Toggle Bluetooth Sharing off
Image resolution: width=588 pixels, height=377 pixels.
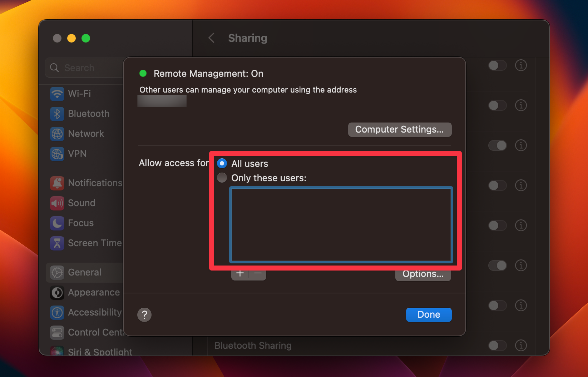pyautogui.click(x=497, y=346)
